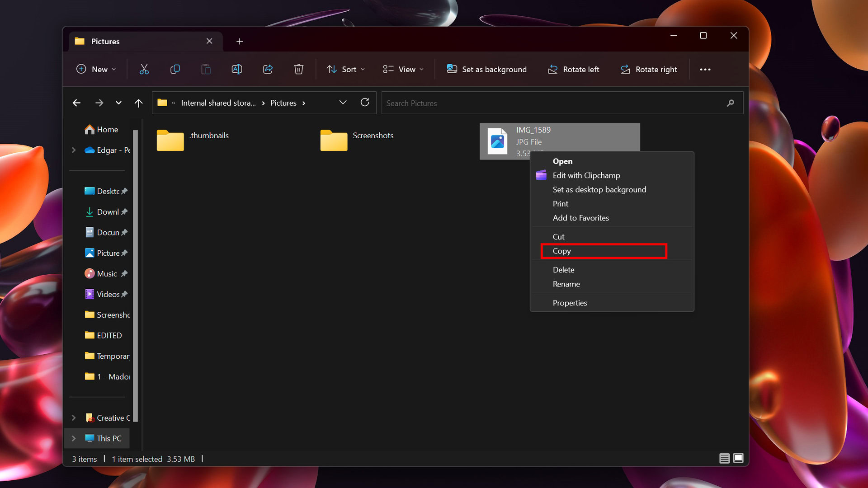The width and height of the screenshot is (868, 488).
Task: Click the Share icon in toolbar
Action: coord(268,69)
